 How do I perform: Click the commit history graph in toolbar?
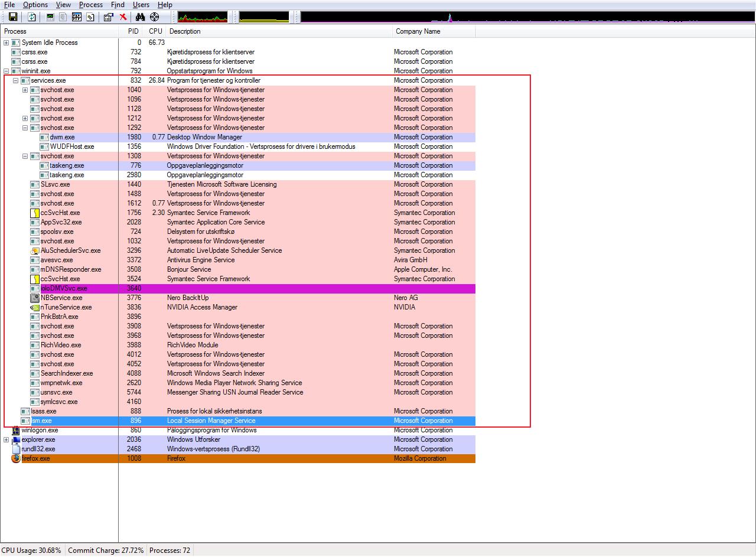pyautogui.click(x=264, y=17)
